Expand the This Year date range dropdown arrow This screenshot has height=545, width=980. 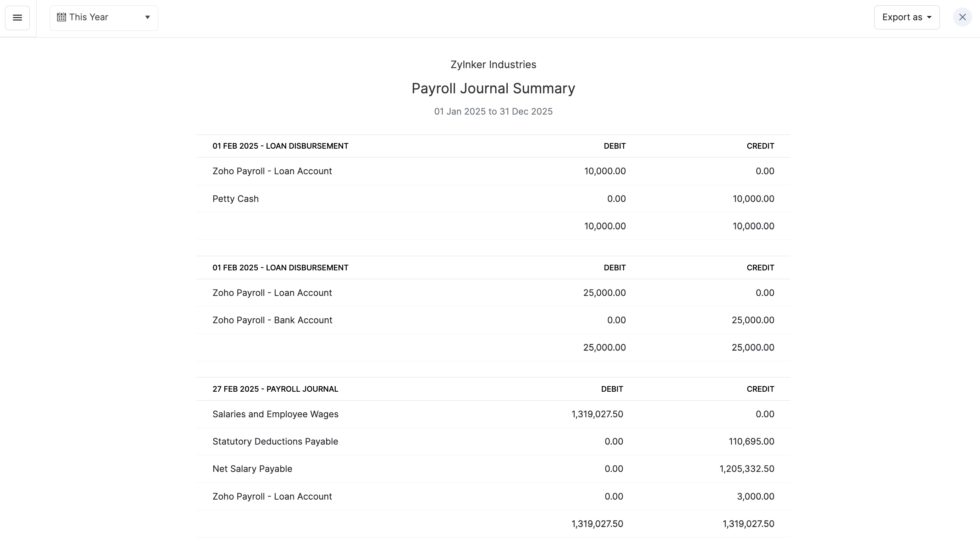(147, 17)
